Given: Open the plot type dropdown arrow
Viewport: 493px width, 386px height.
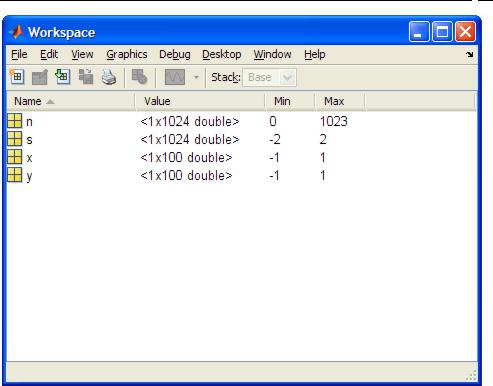Looking at the screenshot, I should click(x=196, y=78).
